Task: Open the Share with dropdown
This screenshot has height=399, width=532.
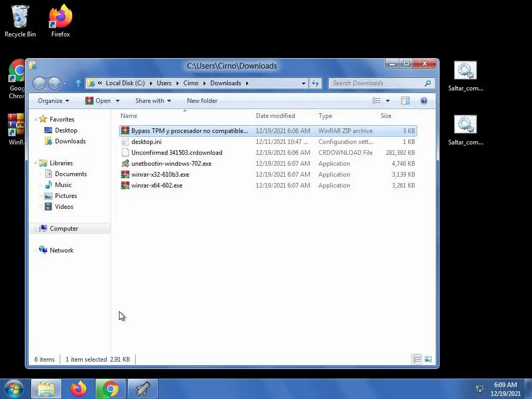Action: pos(153,101)
